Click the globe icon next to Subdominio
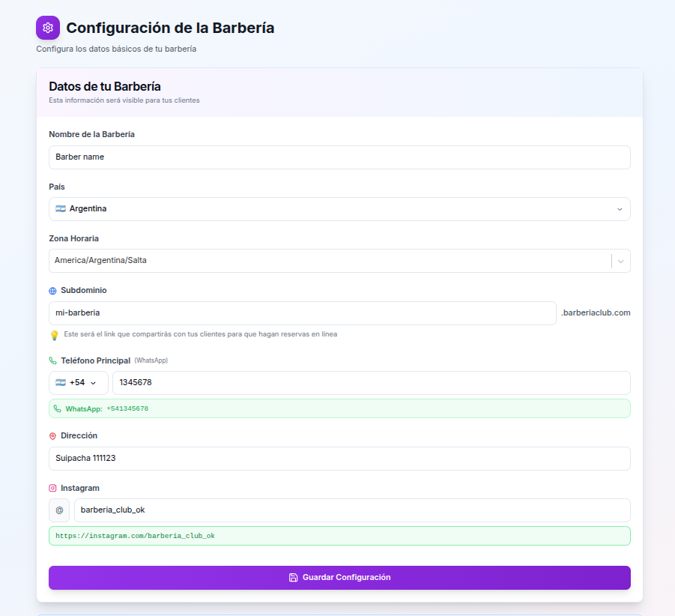The height and width of the screenshot is (616, 675). pyautogui.click(x=52, y=290)
